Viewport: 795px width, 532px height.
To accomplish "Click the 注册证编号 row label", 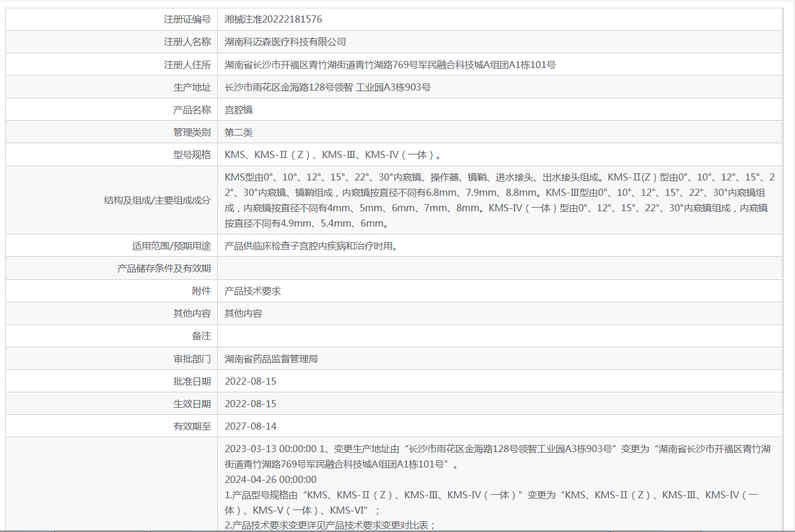I will tap(187, 20).
